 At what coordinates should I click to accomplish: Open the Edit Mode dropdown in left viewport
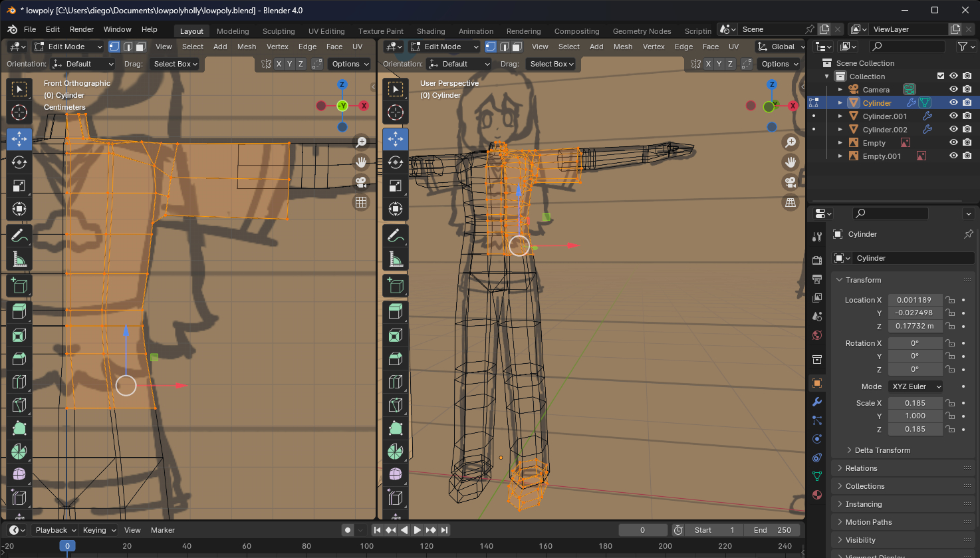point(68,47)
